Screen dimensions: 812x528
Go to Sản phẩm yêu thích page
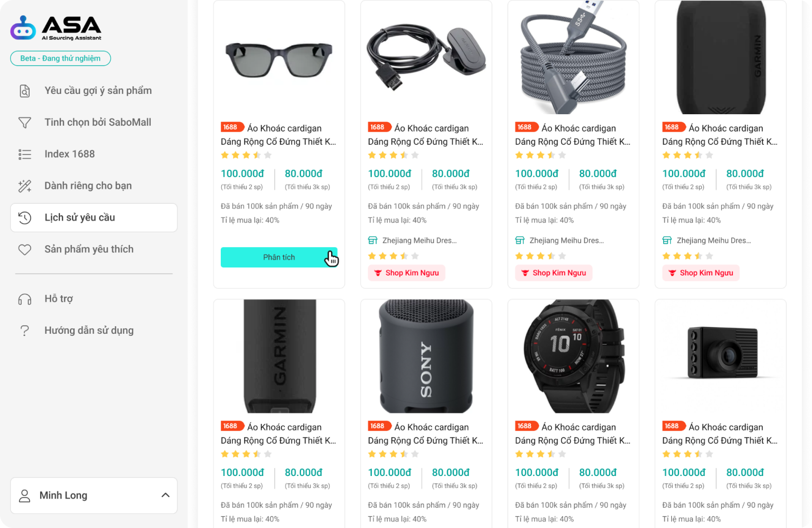[x=89, y=249]
